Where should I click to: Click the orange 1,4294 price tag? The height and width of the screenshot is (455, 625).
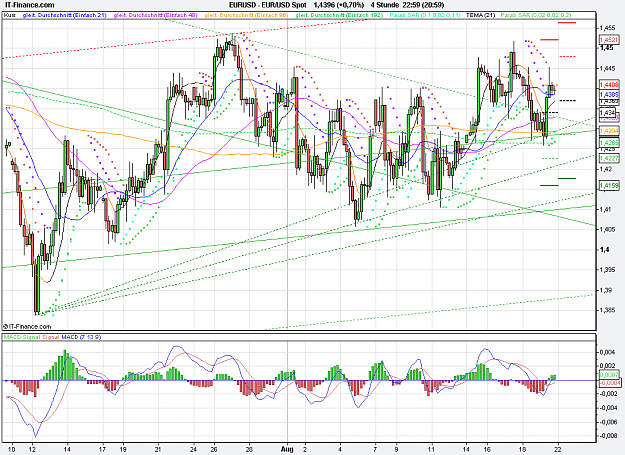609,131
